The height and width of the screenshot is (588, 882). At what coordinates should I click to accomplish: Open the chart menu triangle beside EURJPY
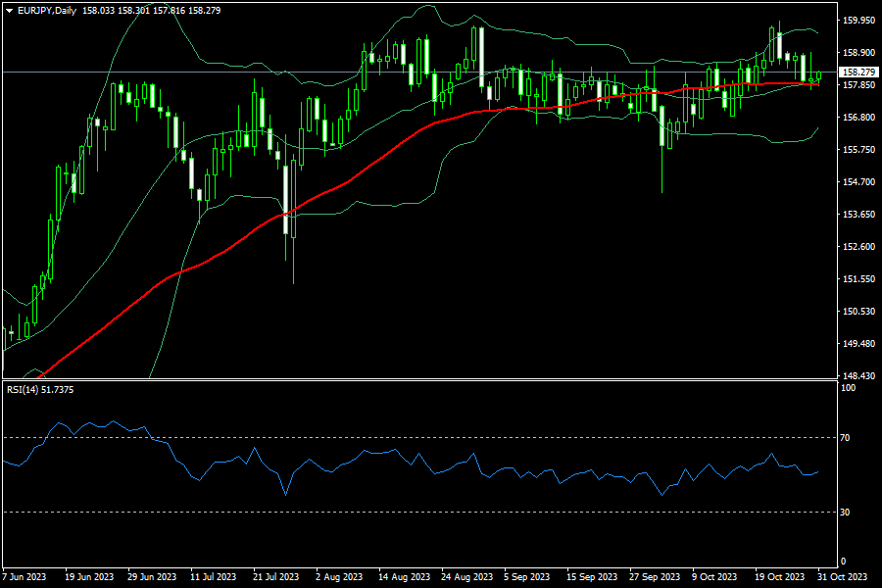pos(9,11)
